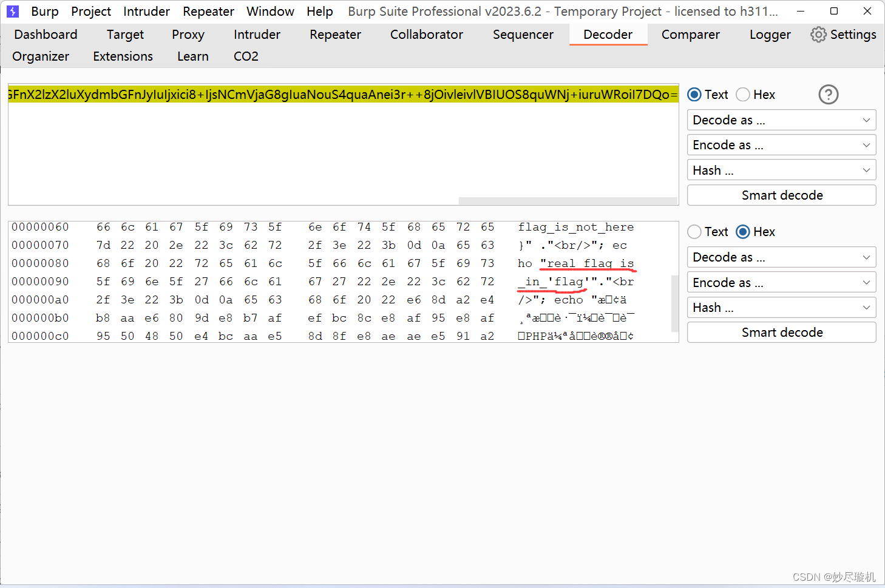Switch to the Sequencer tab
This screenshot has height=588, width=885.
(523, 35)
